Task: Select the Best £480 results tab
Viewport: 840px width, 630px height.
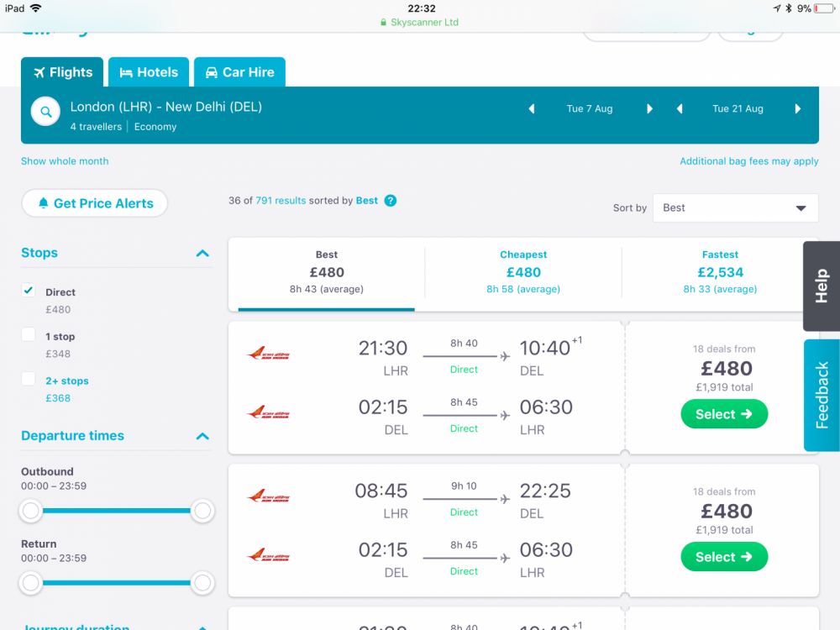Action: pos(327,272)
